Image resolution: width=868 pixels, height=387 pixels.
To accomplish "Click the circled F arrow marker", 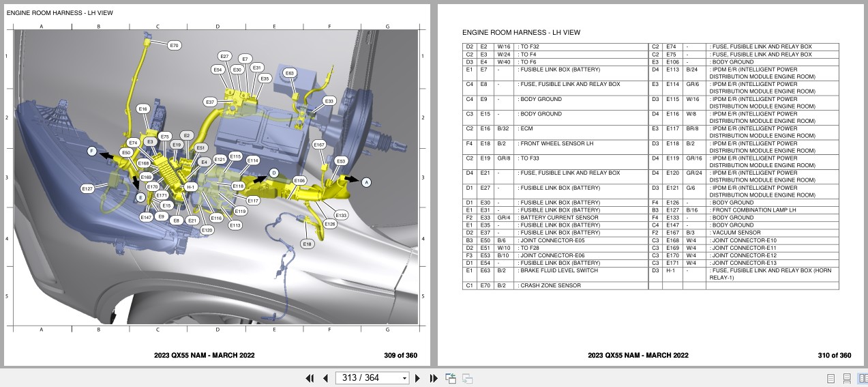I will (x=91, y=151).
